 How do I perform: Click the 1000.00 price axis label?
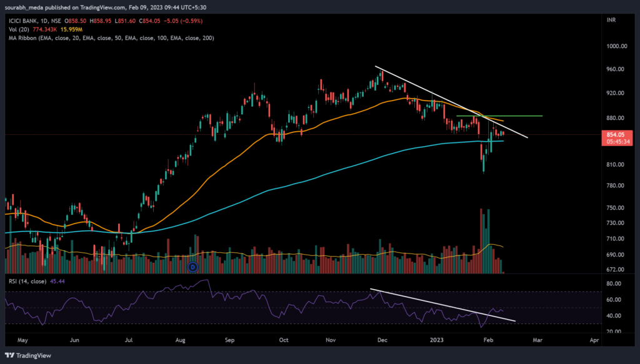(616, 46)
